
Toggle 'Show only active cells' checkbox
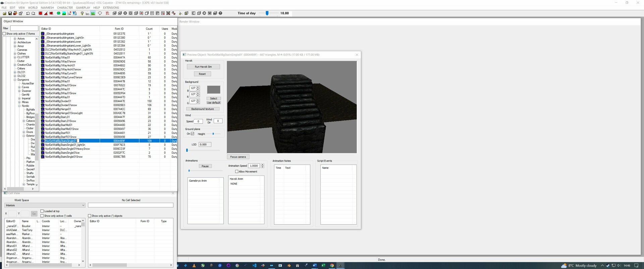(x=42, y=216)
